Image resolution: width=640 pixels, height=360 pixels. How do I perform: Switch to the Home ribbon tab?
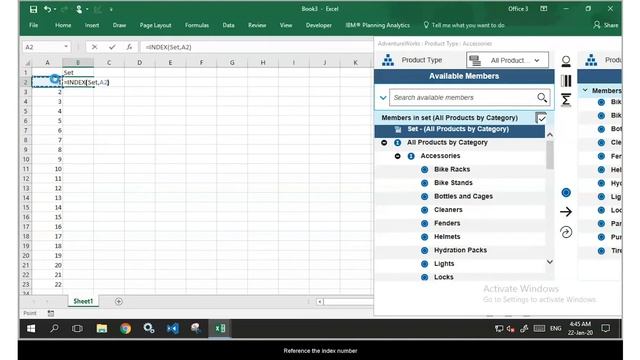point(63,25)
